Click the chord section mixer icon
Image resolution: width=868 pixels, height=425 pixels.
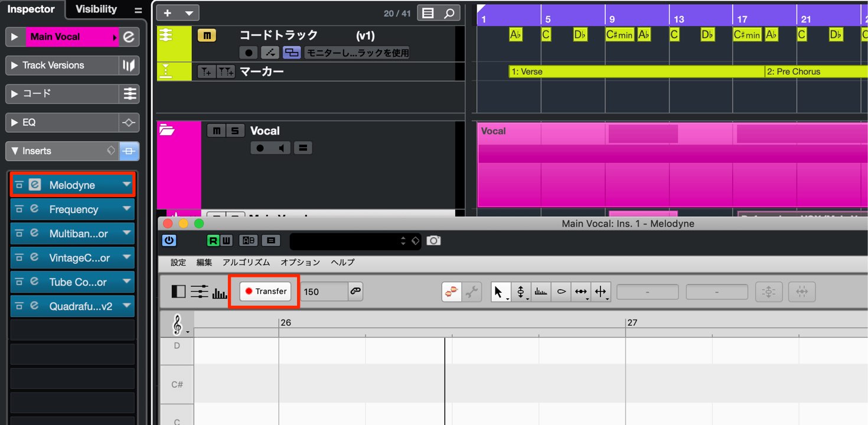click(x=129, y=94)
